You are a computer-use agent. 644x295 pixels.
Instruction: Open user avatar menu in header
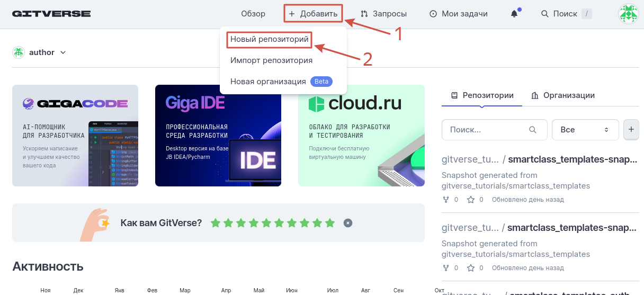(x=629, y=14)
